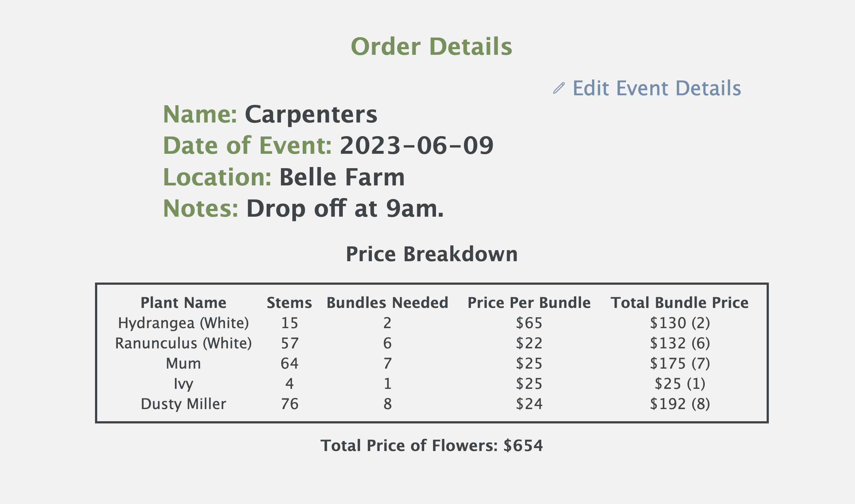The image size is (855, 504).
Task: Click the Total Bundle Price header
Action: pos(680,302)
